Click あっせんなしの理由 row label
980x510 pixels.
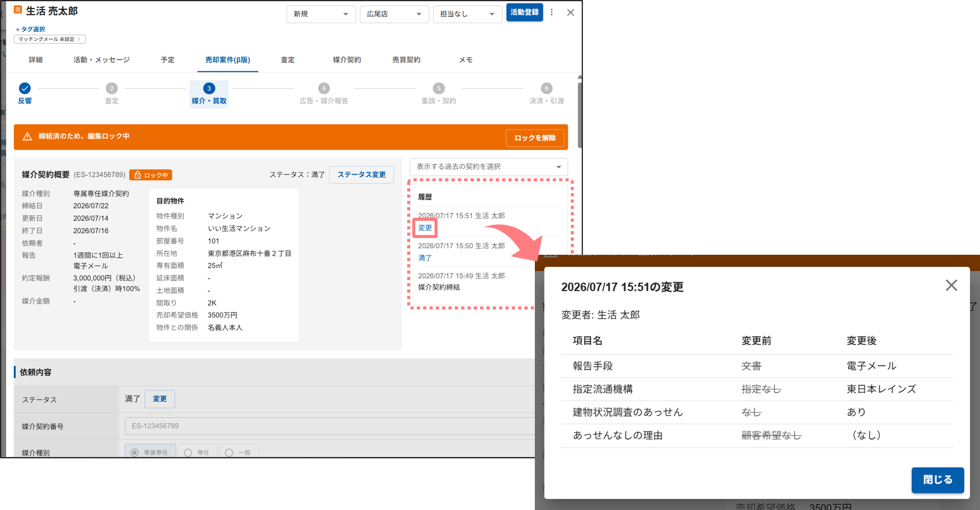tap(617, 436)
